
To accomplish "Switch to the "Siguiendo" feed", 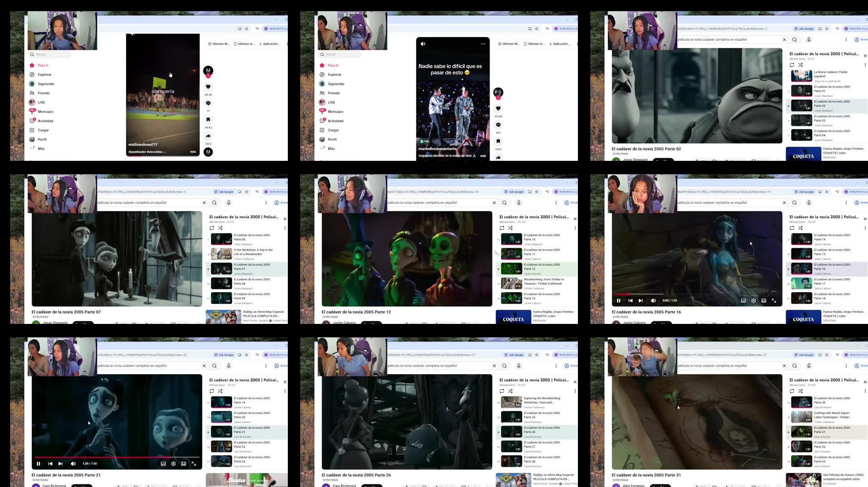I will [x=45, y=84].
